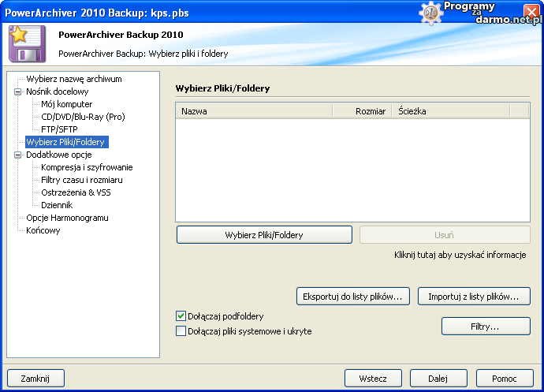Viewport: 544px width, 392px height.
Task: Open Kompresja i szyfrowanie options
Action: click(x=87, y=167)
